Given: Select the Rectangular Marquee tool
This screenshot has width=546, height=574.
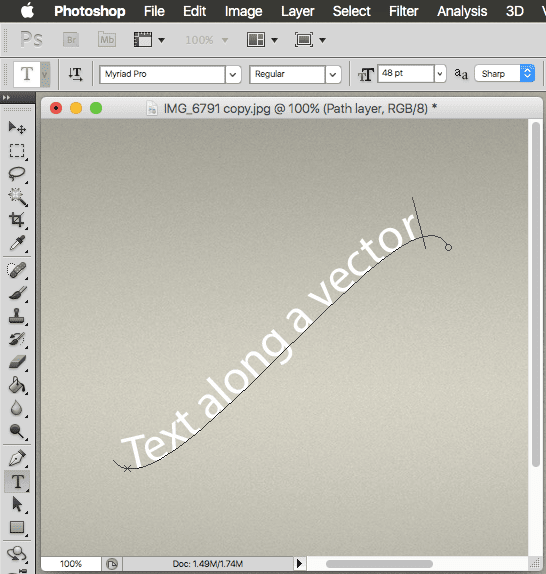Looking at the screenshot, I should click(17, 150).
